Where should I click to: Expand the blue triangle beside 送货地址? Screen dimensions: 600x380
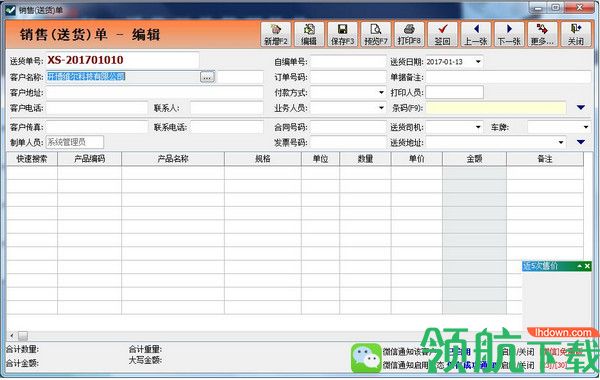(x=581, y=142)
